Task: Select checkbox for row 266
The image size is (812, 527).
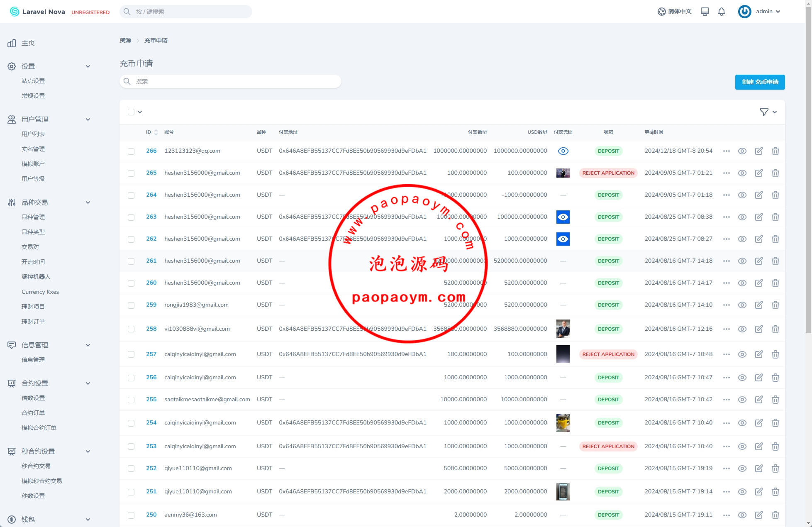Action: coord(131,151)
